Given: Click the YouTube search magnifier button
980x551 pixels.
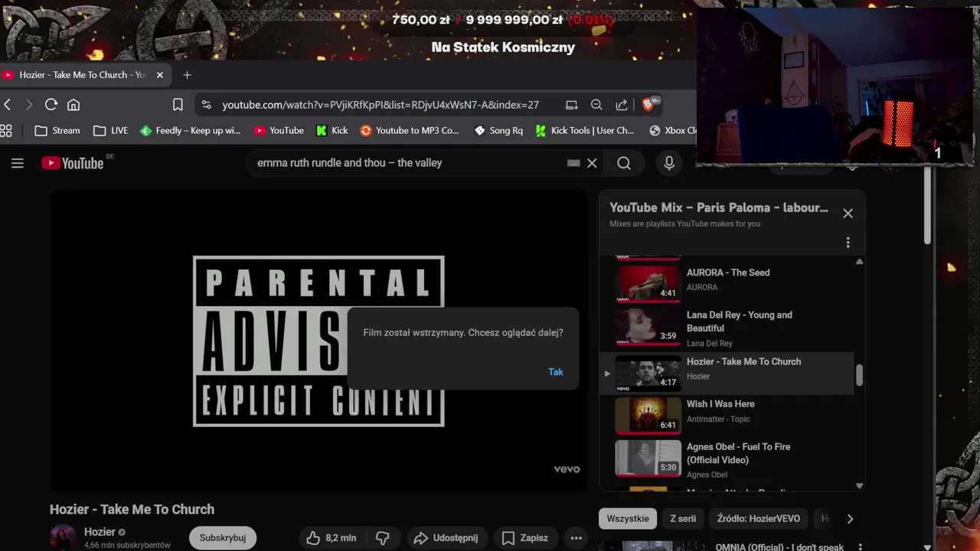Looking at the screenshot, I should (x=624, y=163).
